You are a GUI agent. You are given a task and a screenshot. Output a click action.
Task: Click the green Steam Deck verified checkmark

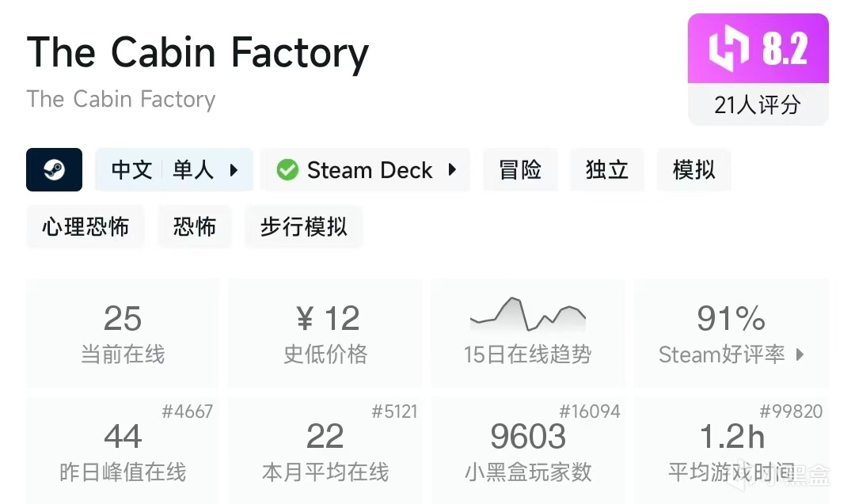coord(287,170)
